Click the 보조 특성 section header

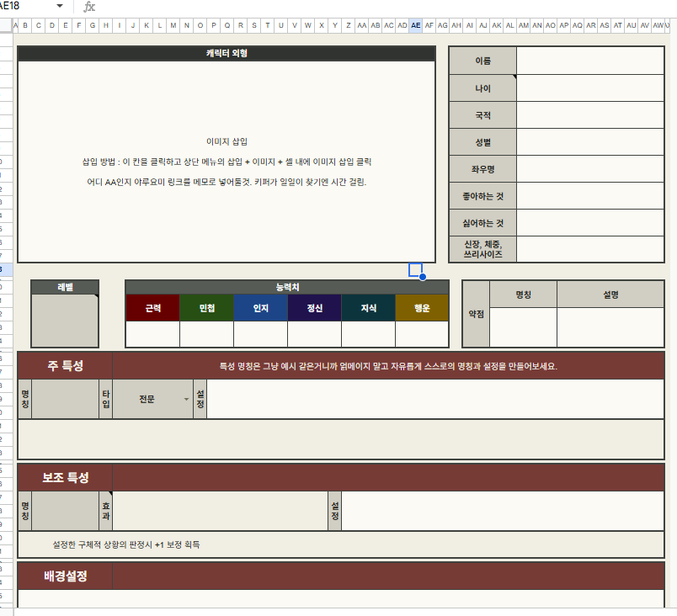click(x=65, y=477)
